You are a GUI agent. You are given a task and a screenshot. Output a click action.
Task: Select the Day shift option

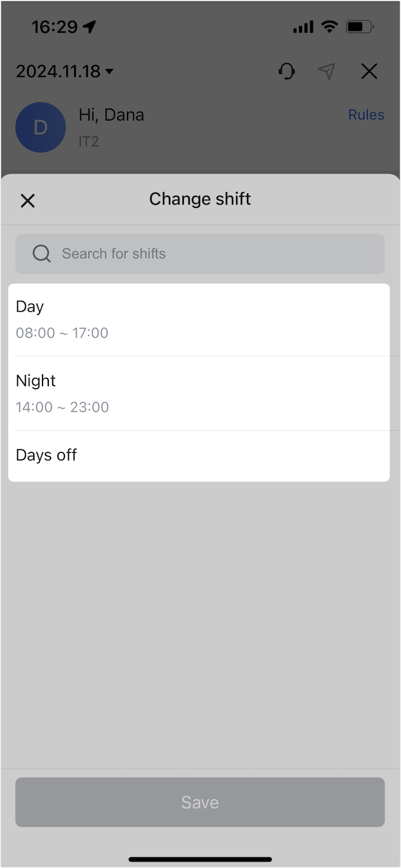coord(200,319)
